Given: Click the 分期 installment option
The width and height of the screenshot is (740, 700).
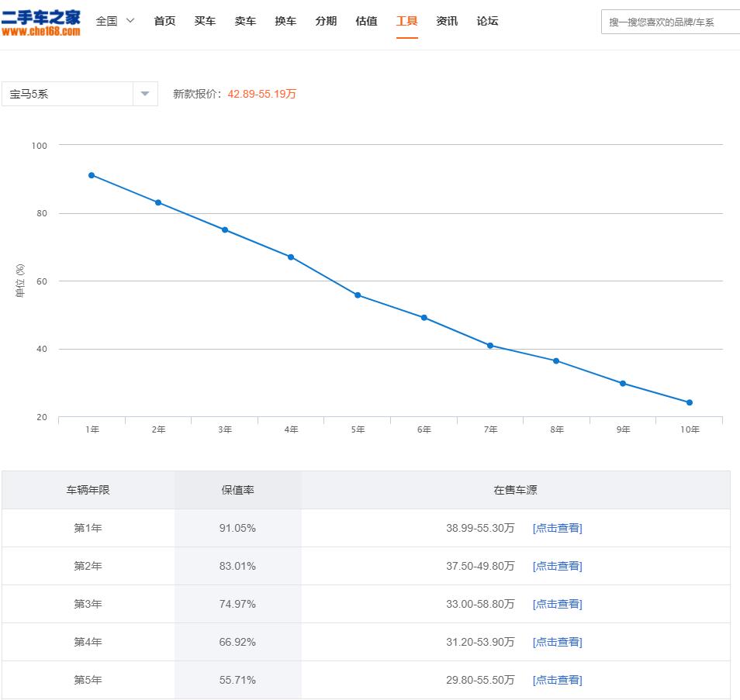Looking at the screenshot, I should [x=325, y=21].
